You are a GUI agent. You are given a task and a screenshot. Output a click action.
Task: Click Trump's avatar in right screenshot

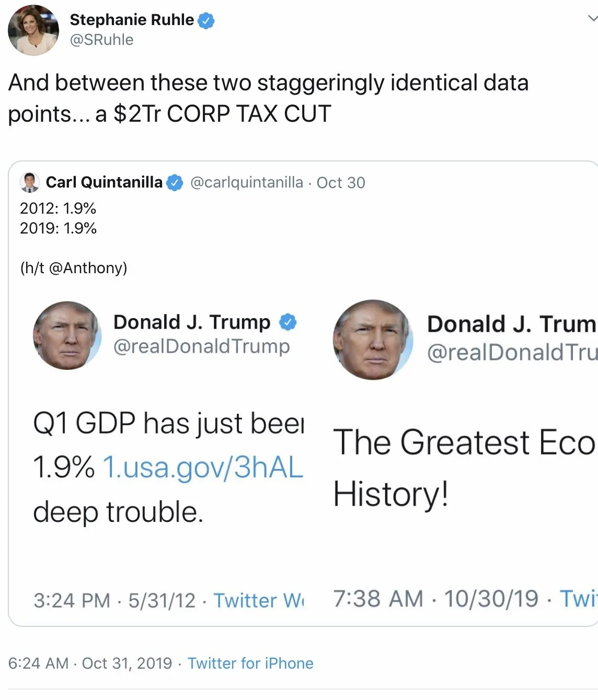point(373,340)
